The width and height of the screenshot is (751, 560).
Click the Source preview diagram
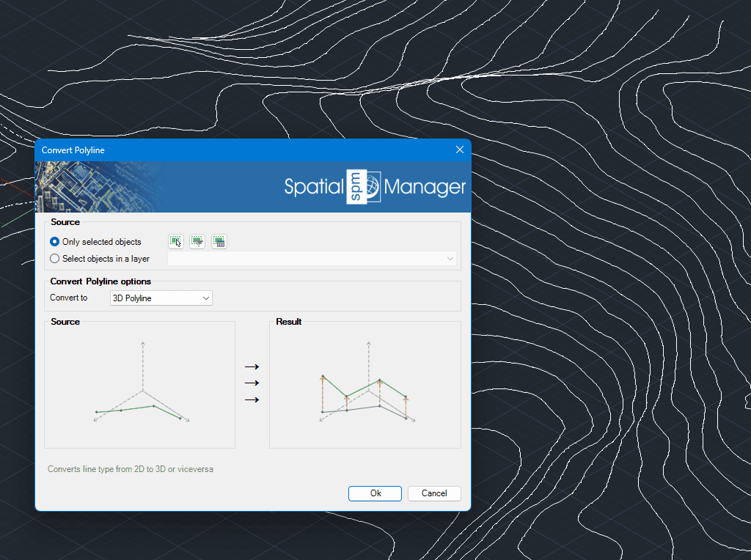point(140,385)
